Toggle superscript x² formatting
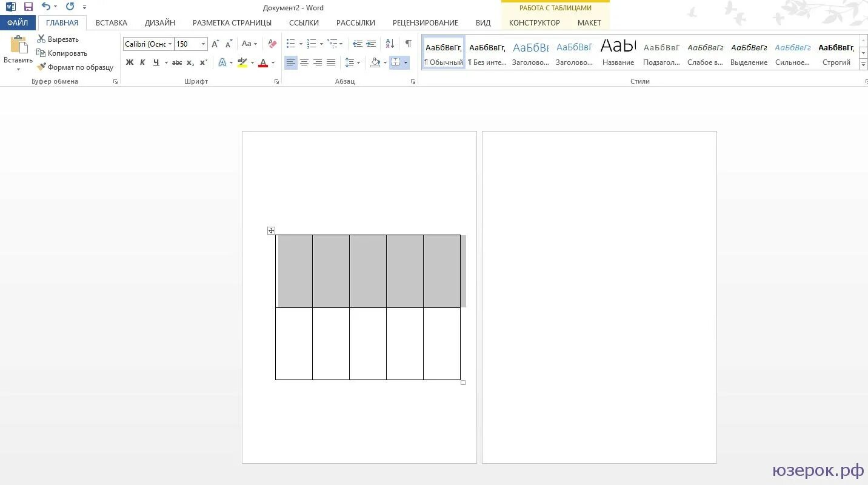The image size is (868, 485). [x=204, y=62]
